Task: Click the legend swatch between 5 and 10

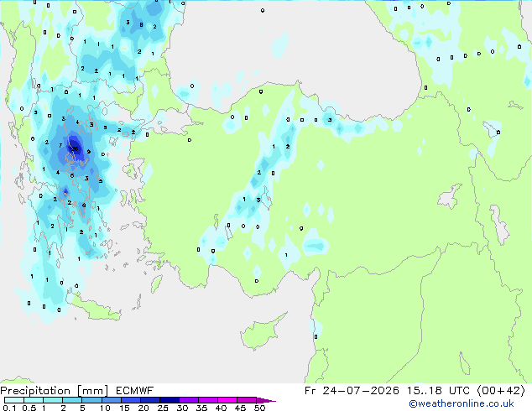Action: click(x=91, y=400)
